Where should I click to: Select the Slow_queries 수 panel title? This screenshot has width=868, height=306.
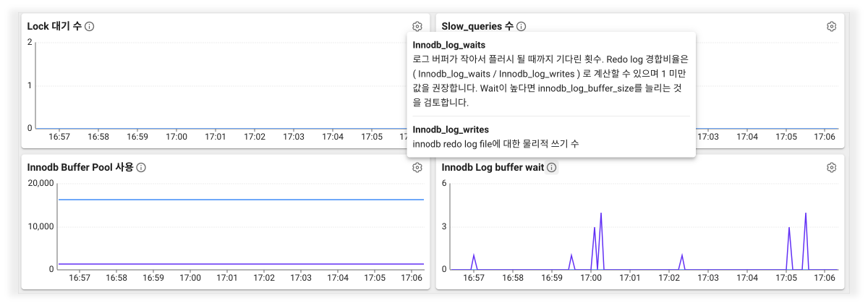pyautogui.click(x=477, y=27)
